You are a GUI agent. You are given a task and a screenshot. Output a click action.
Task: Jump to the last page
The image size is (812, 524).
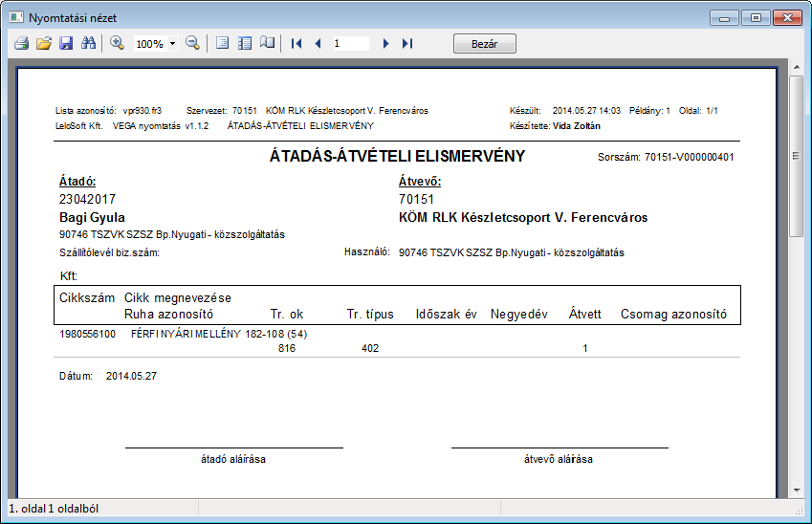click(x=407, y=43)
